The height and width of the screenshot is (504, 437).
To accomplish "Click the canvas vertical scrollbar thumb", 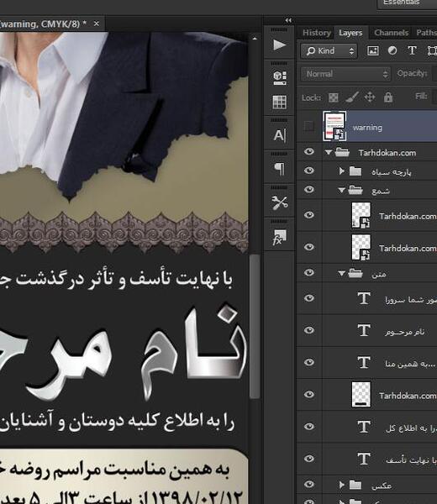I will [255, 326].
